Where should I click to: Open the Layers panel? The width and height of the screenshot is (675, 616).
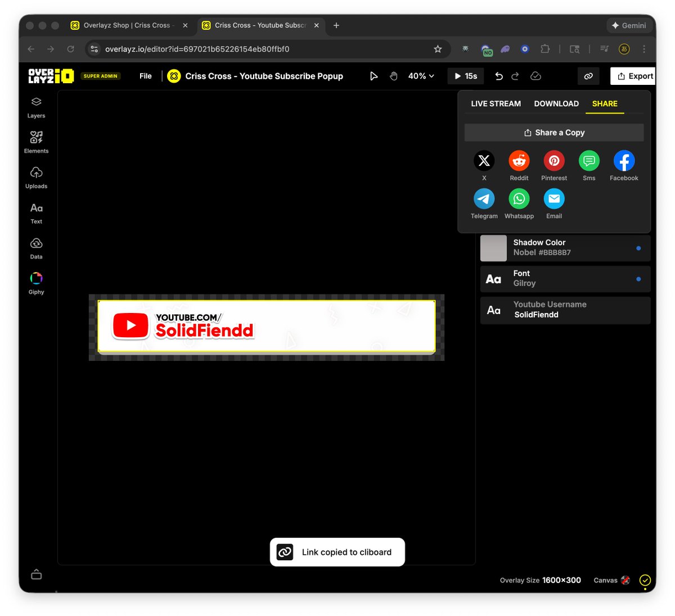(x=36, y=107)
